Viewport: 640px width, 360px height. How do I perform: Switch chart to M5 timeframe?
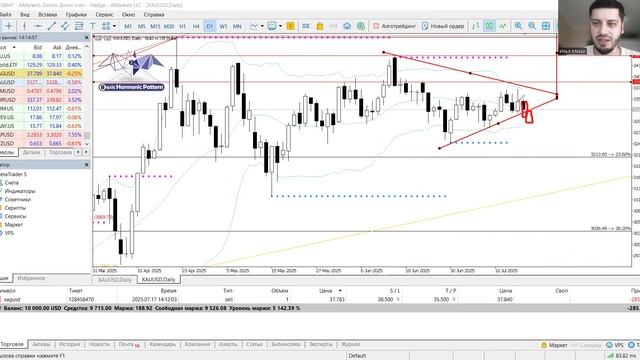coord(141,26)
